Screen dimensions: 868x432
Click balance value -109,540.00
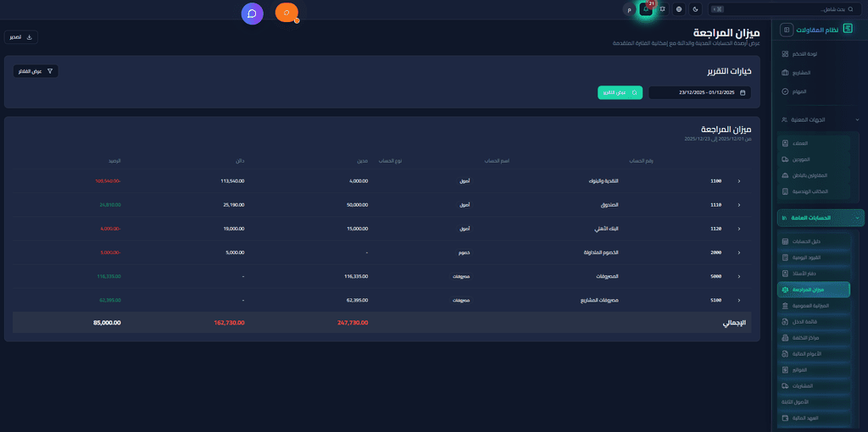pyautogui.click(x=108, y=181)
